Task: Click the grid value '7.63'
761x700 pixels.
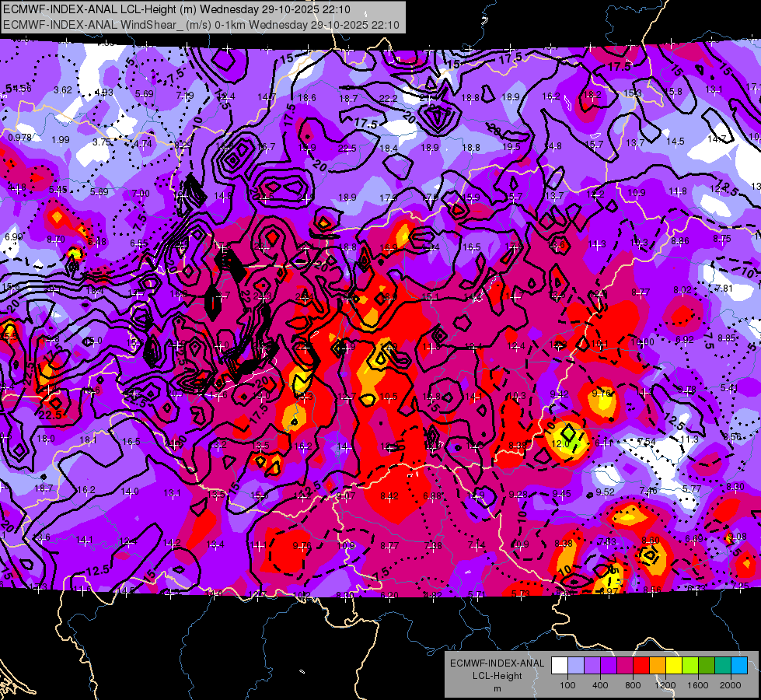Action: pos(608,541)
